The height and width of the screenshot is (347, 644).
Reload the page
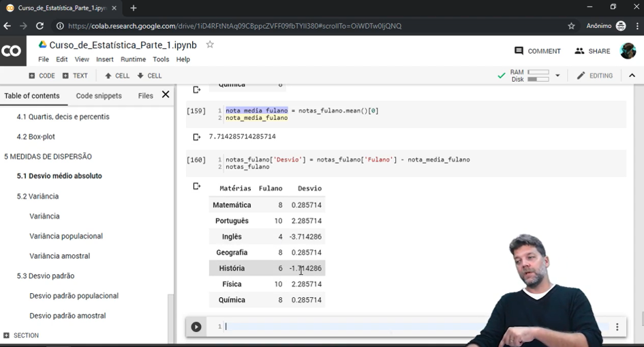pyautogui.click(x=40, y=26)
